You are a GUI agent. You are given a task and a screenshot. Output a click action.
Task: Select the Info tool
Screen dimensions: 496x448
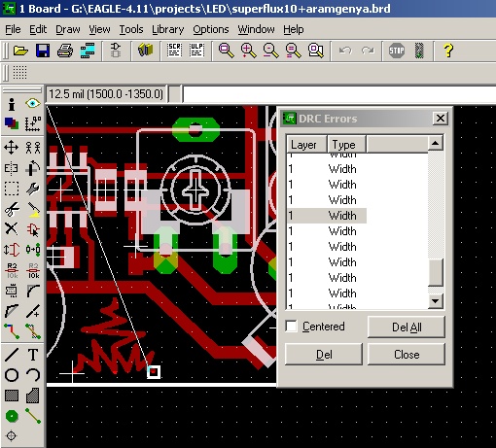(12, 104)
